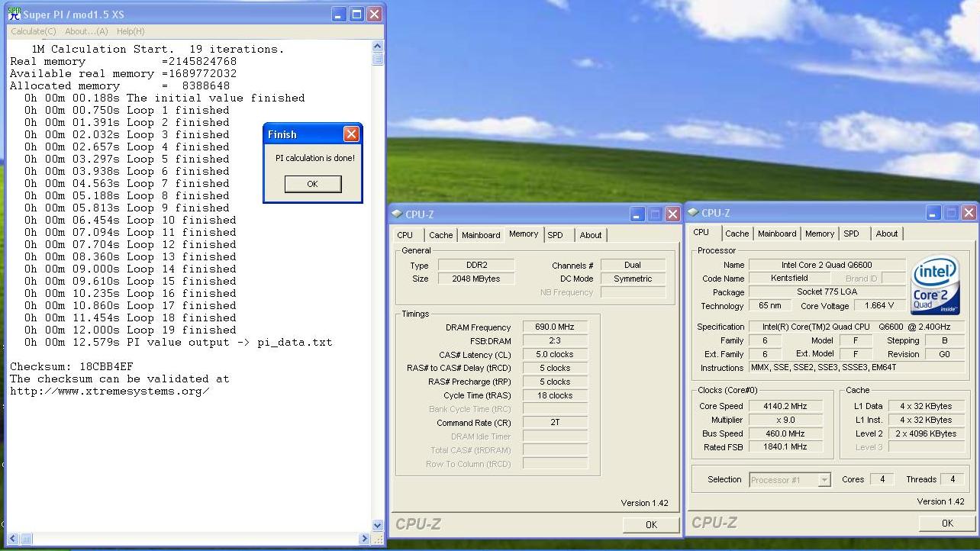The height and width of the screenshot is (551, 980).
Task: Click the Instructions field listing MMX, SSE, SSE2
Action: pyautogui.click(x=856, y=368)
